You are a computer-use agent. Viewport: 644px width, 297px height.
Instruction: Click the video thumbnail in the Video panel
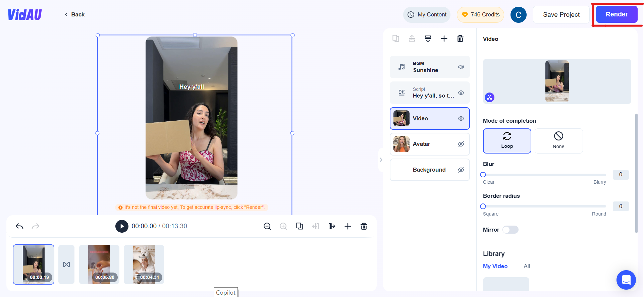tap(557, 81)
